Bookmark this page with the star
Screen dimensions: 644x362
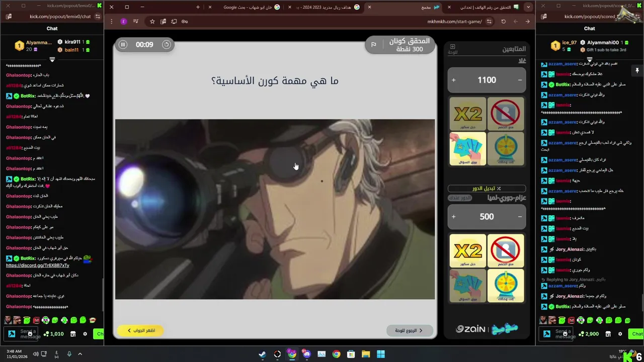click(x=152, y=22)
